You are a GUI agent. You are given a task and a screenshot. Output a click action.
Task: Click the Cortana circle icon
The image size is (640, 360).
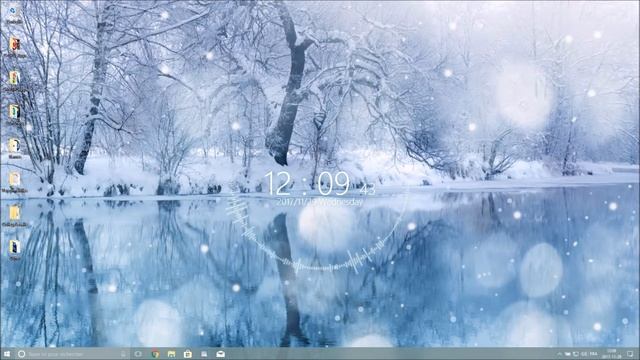[x=22, y=354]
